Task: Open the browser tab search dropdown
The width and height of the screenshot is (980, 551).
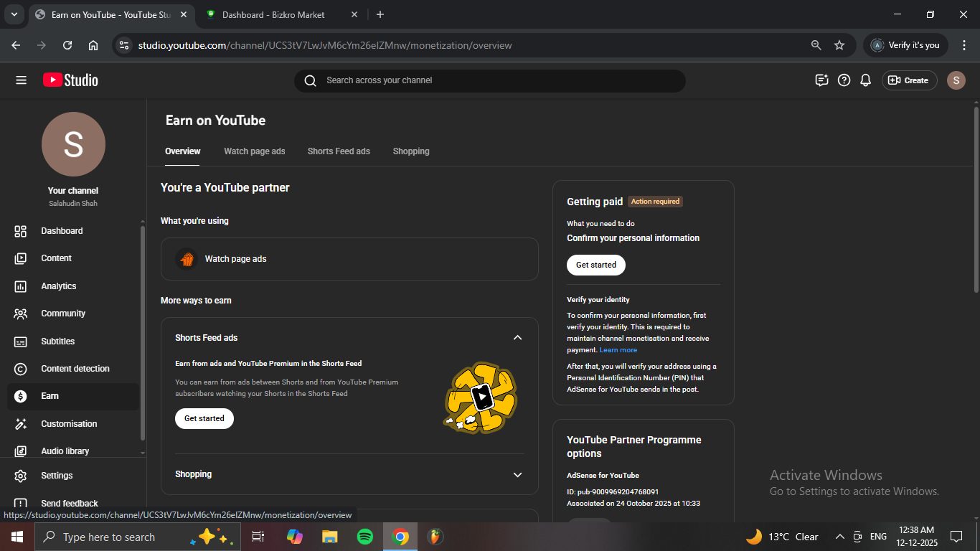Action: coord(14,14)
